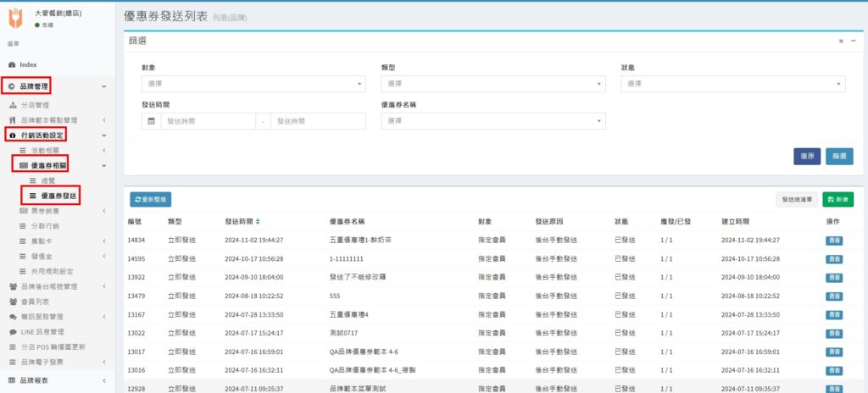Collapse the 篩選 panel with minus icon
Screen dimensions: 868x393
click(x=854, y=40)
